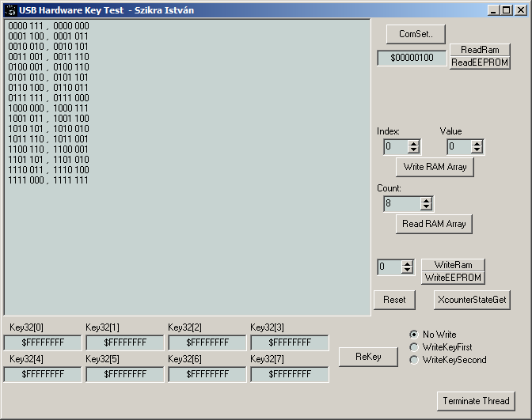Click the Key32[0] value field
Viewport: 532px width, 420px height.
coord(43,342)
